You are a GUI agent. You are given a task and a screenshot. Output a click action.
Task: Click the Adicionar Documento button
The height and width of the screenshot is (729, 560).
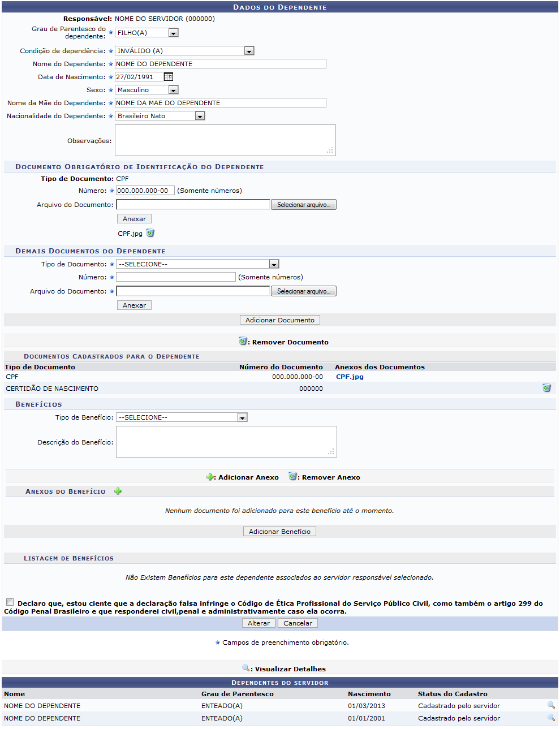coord(280,320)
